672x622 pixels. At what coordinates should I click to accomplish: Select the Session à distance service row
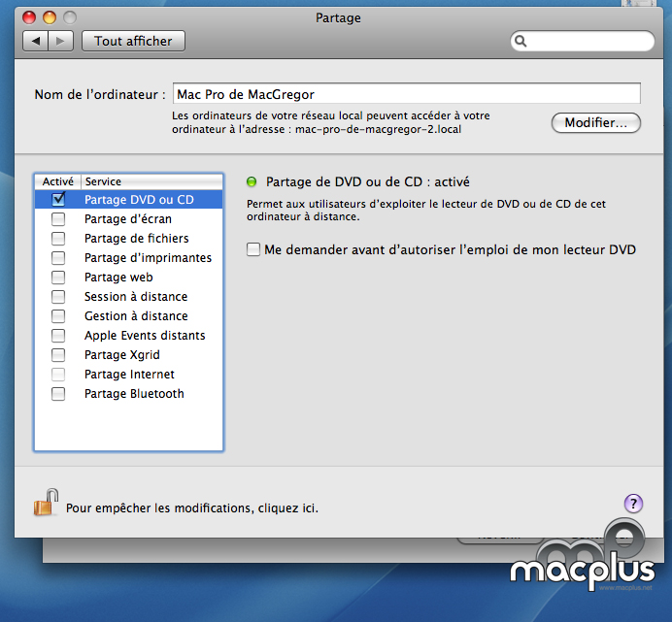[x=128, y=296]
